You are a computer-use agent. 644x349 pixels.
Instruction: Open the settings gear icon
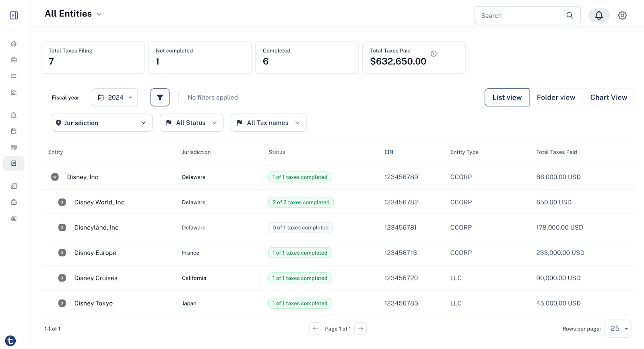(x=622, y=15)
